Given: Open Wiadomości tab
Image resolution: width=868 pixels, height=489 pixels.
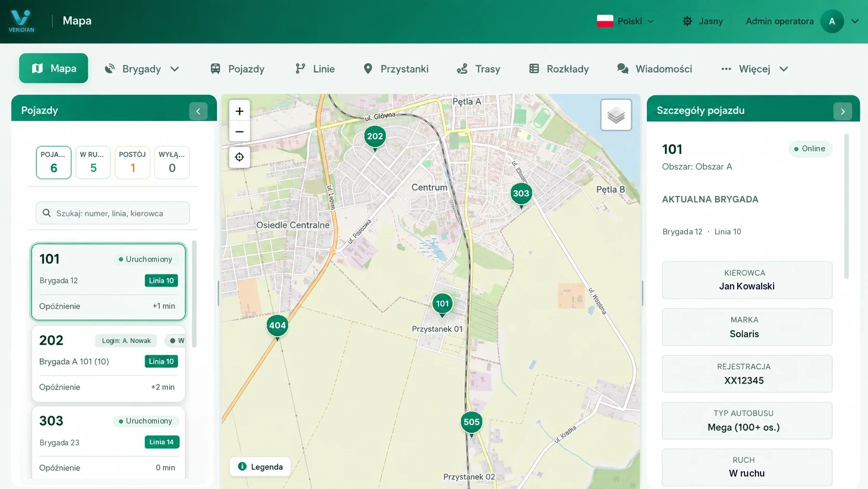Looking at the screenshot, I should pos(654,69).
